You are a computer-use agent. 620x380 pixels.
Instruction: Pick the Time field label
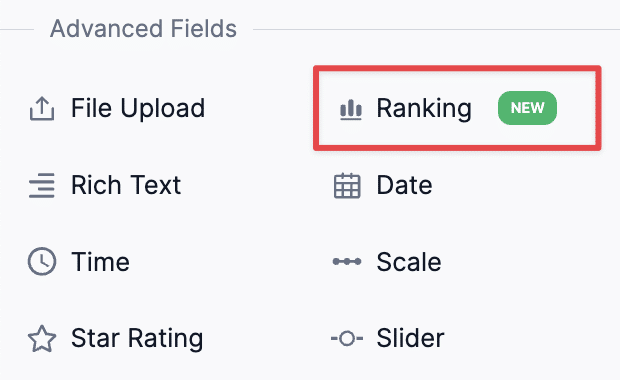(100, 262)
